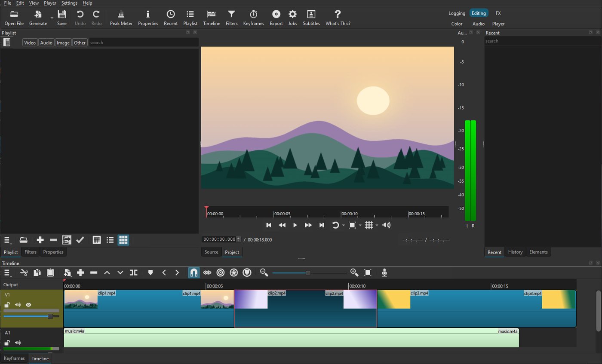602x364 pixels.
Task: Go to next marker in timeline
Action: [177, 272]
